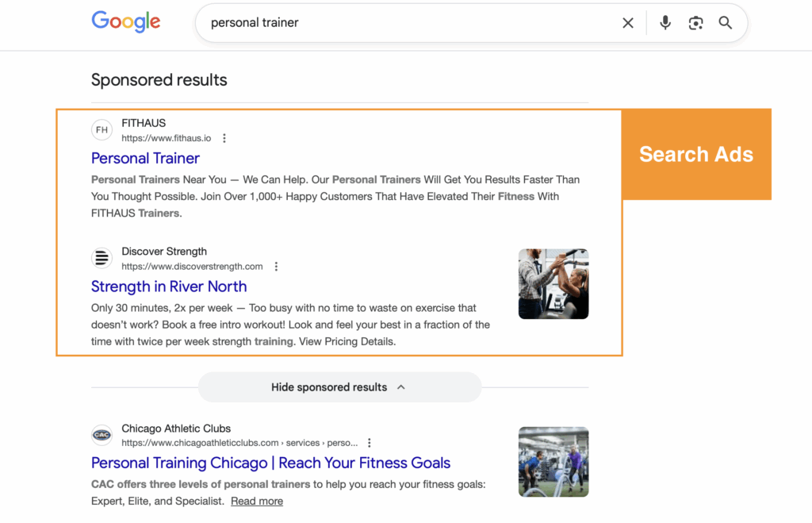Click the Discover Strength site favicon

coord(101,258)
